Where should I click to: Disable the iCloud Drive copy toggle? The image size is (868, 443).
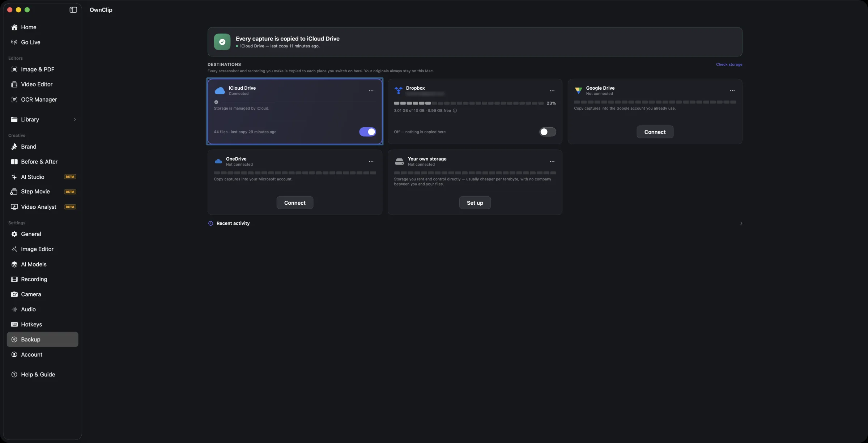(367, 132)
